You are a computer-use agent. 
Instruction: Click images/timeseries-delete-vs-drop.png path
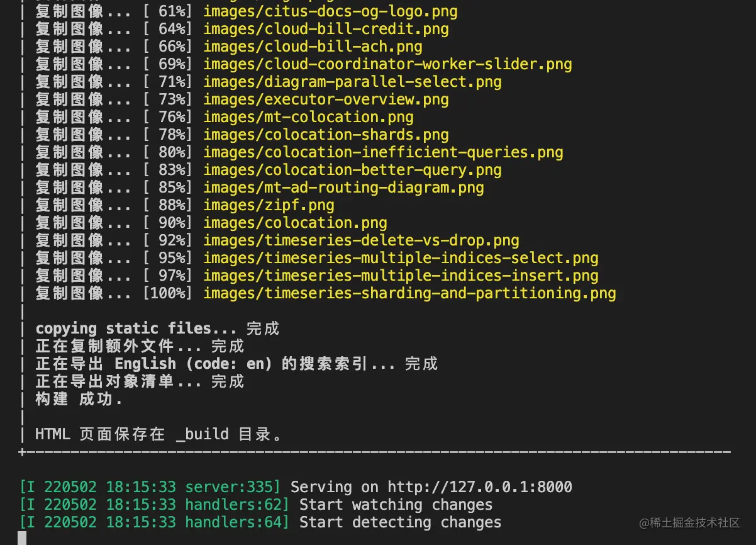pos(361,240)
